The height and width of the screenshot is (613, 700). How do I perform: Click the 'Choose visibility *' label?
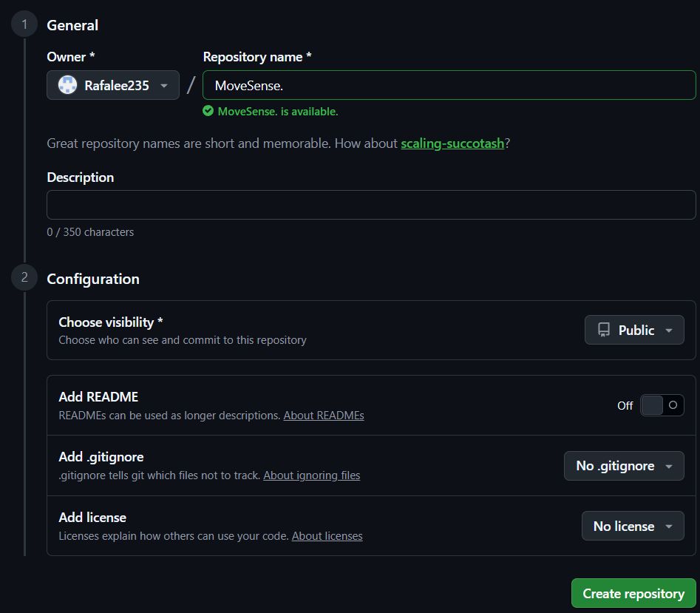pos(111,322)
